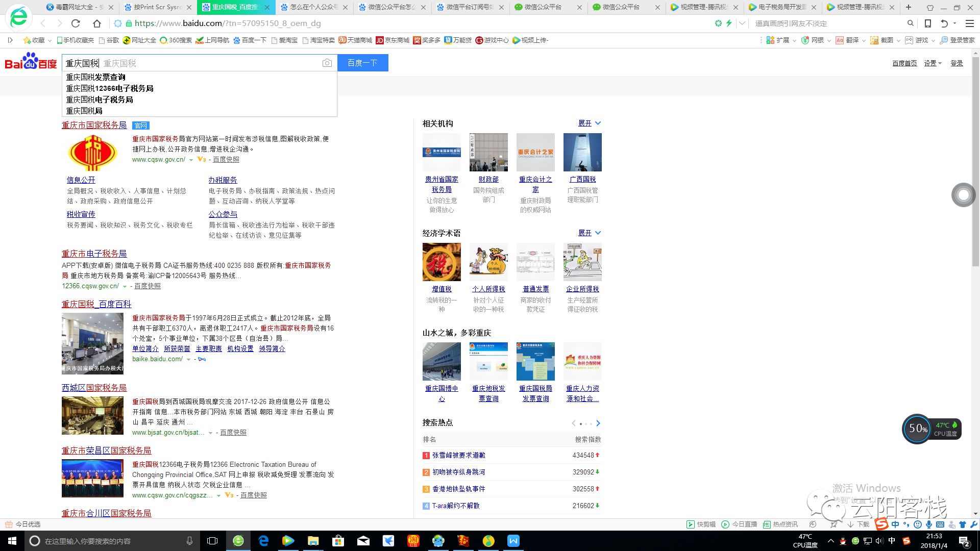
Task: Open 重庆市电子税务局 result link
Action: click(94, 254)
